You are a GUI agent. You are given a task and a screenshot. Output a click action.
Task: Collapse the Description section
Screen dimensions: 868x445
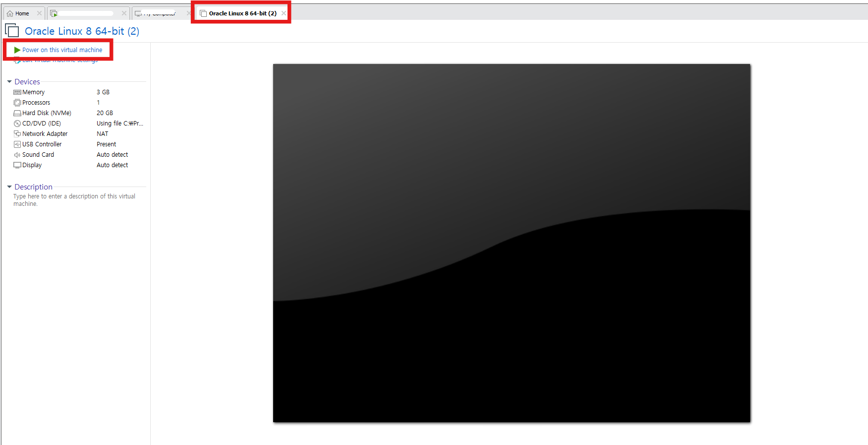coord(9,187)
